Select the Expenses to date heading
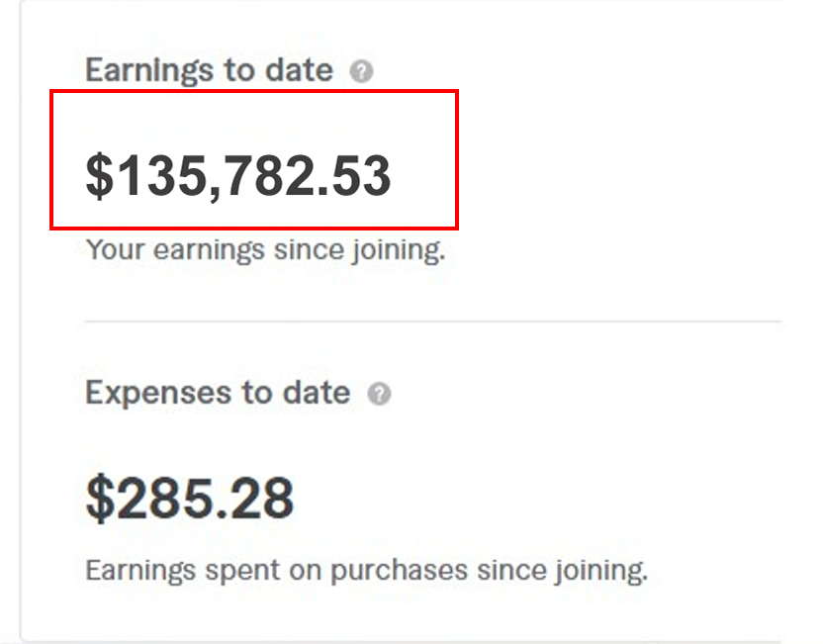This screenshot has height=644, width=823. pos(218,393)
